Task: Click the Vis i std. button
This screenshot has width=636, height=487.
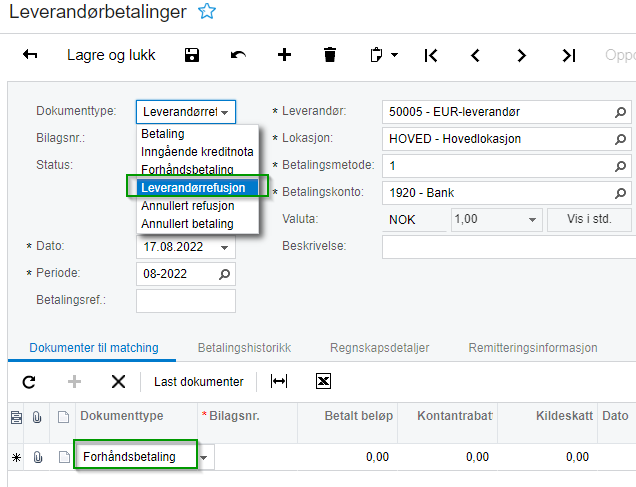Action: point(589,219)
